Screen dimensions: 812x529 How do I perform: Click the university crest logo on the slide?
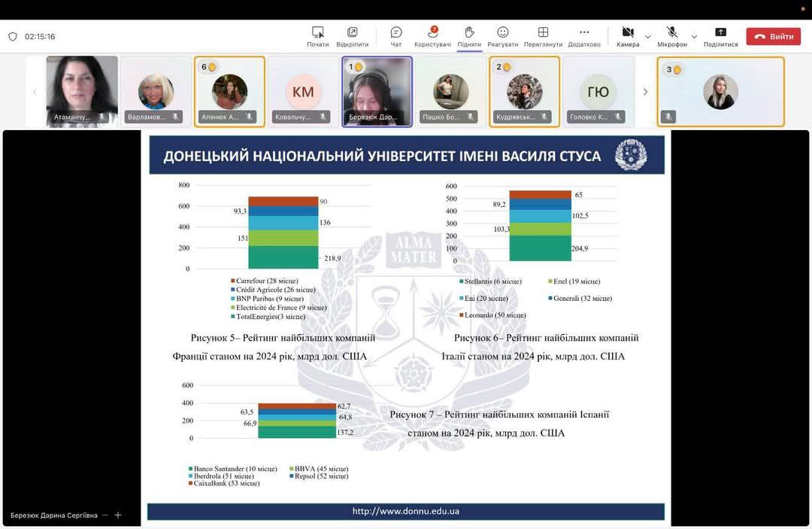[630, 154]
